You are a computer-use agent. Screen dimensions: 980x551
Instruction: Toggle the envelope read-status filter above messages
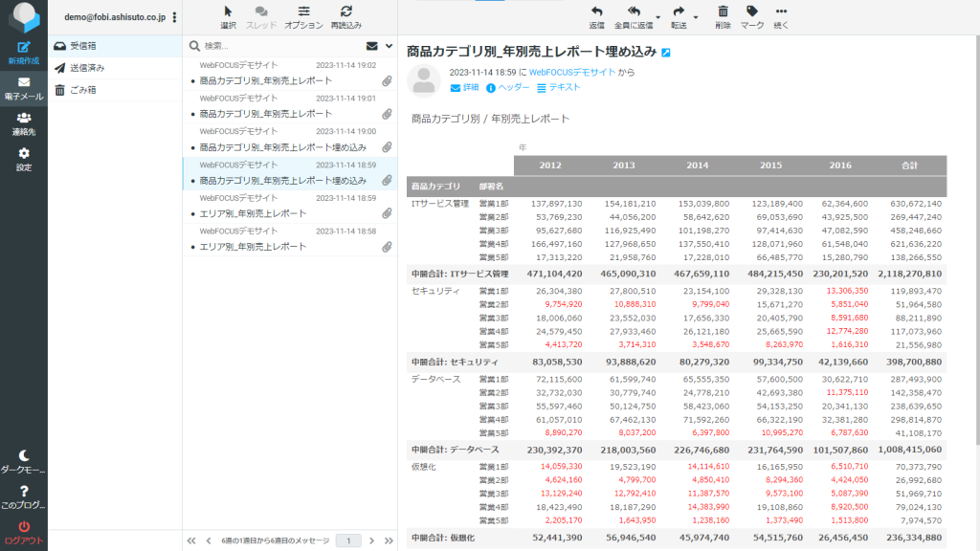pyautogui.click(x=371, y=46)
